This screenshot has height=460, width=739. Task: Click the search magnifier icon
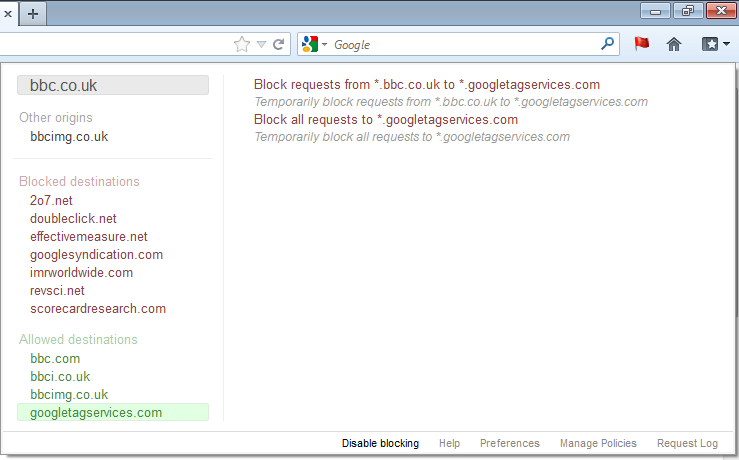point(608,44)
